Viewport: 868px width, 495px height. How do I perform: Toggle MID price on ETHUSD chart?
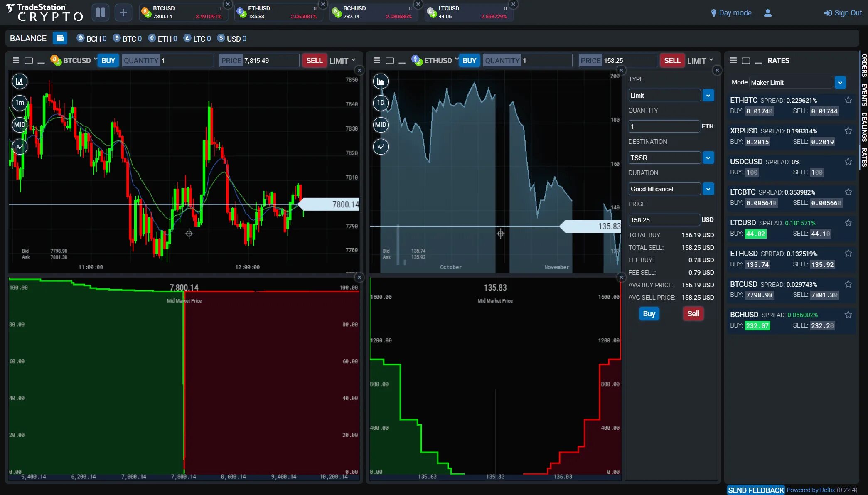coord(381,125)
